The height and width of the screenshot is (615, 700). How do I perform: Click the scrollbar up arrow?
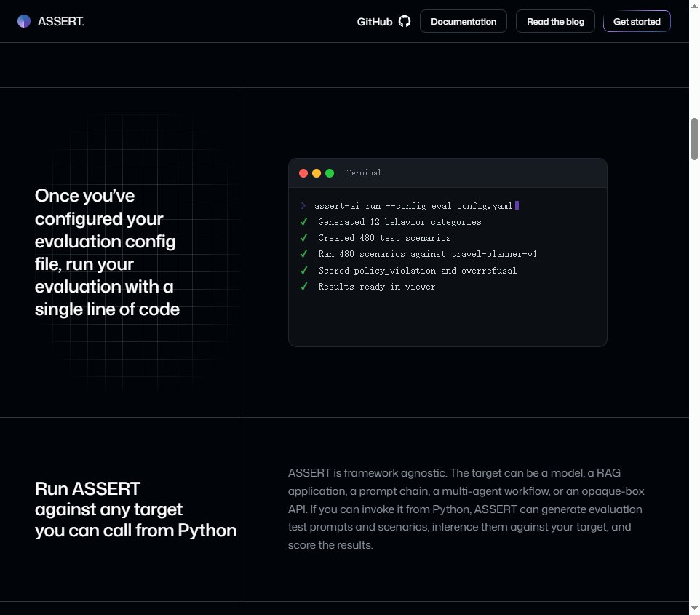point(694,5)
